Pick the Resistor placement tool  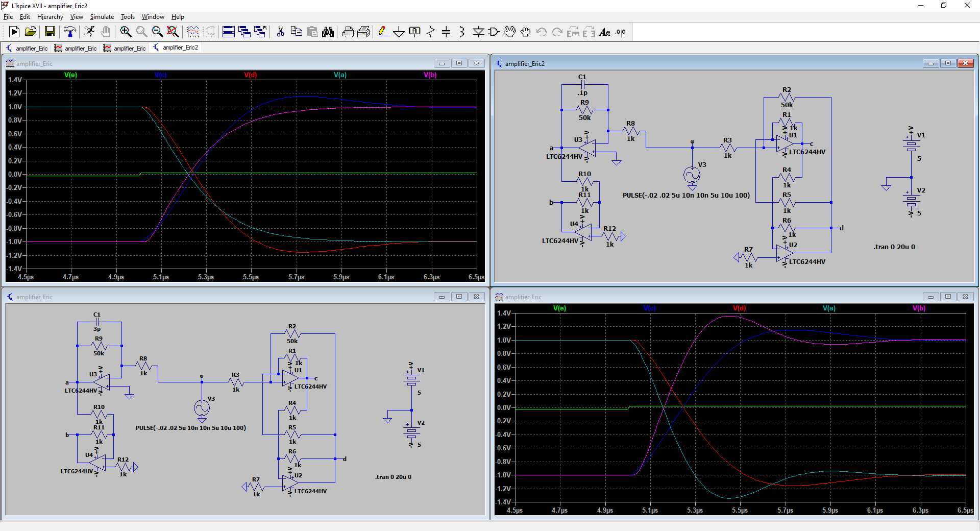tap(430, 32)
